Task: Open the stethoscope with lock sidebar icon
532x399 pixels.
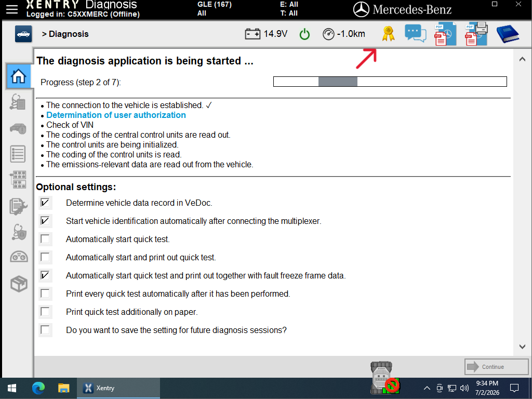Action: tap(19, 232)
